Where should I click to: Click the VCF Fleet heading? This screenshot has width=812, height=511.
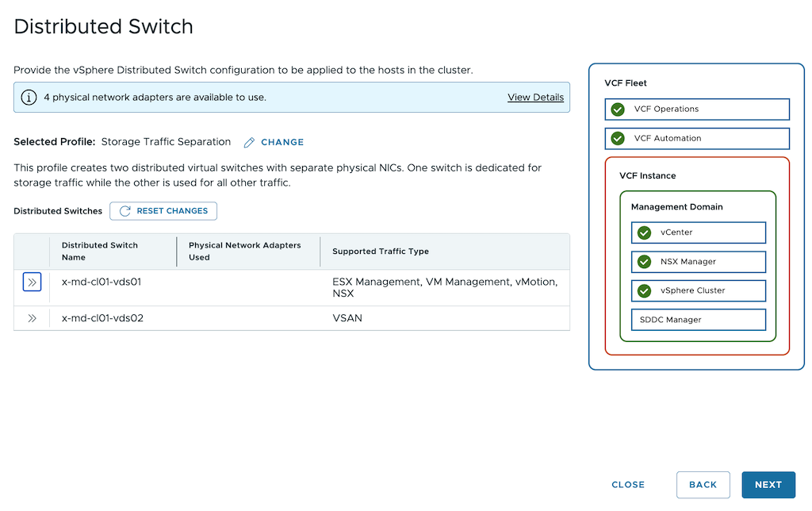(x=626, y=83)
